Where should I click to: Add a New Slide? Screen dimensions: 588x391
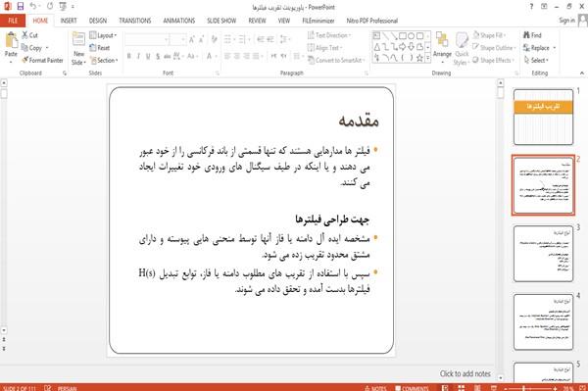pos(78,49)
